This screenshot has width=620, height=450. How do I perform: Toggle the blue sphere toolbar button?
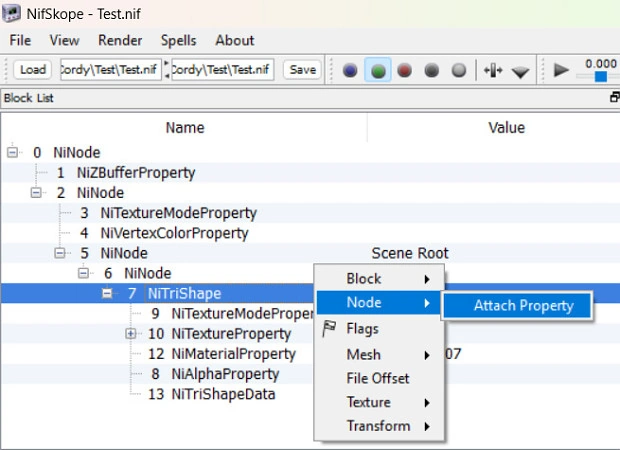pos(350,70)
